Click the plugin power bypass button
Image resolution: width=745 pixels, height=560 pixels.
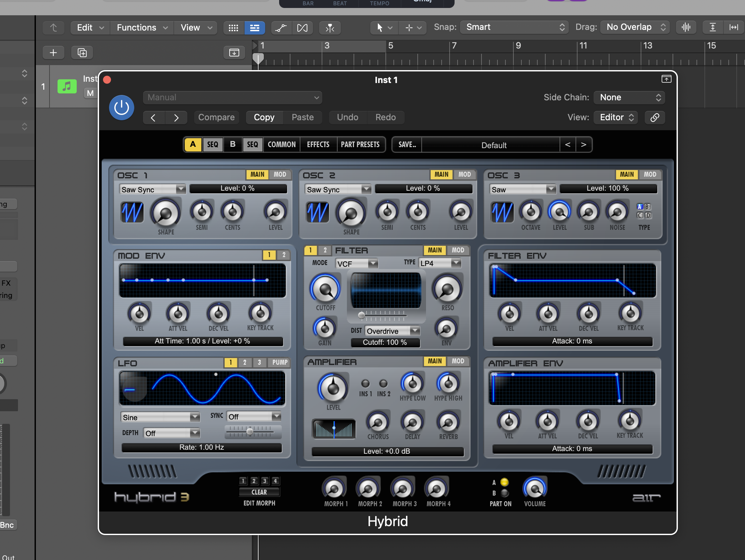[x=121, y=108]
